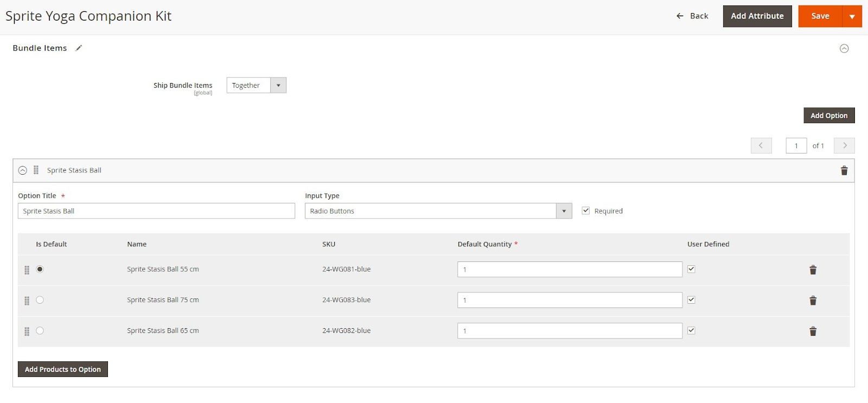The height and width of the screenshot is (403, 868).
Task: Set Sprite Stasis Ball 75 cm as default
Action: coord(40,300)
